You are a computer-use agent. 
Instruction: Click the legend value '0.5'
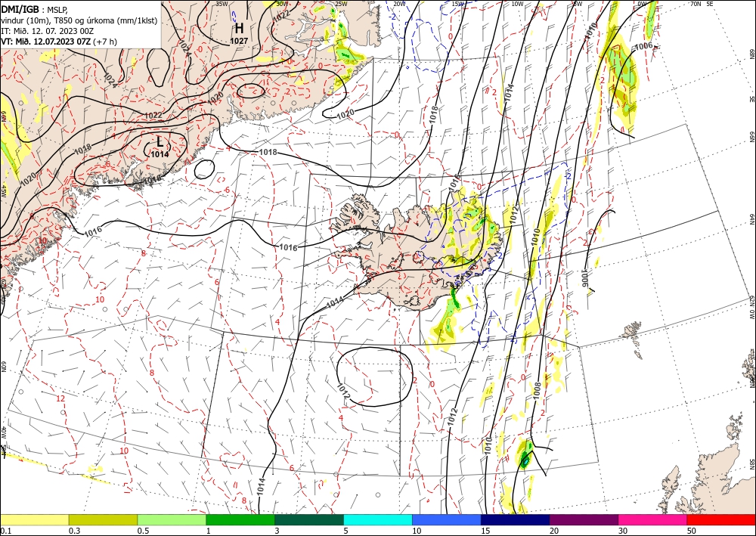(143, 531)
